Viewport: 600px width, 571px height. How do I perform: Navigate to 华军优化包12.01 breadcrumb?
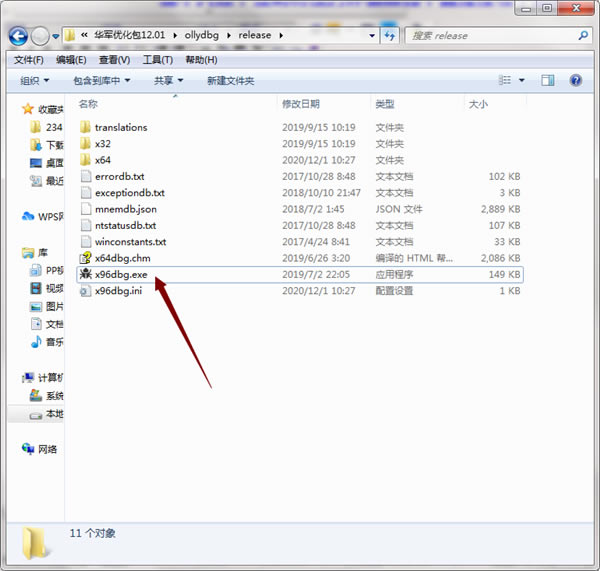(129, 35)
